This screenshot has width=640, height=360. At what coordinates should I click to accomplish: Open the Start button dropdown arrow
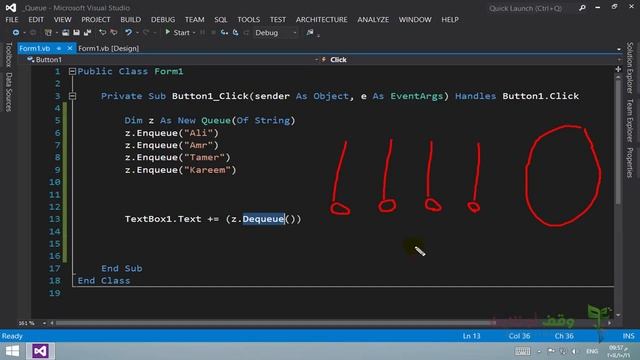coord(194,33)
